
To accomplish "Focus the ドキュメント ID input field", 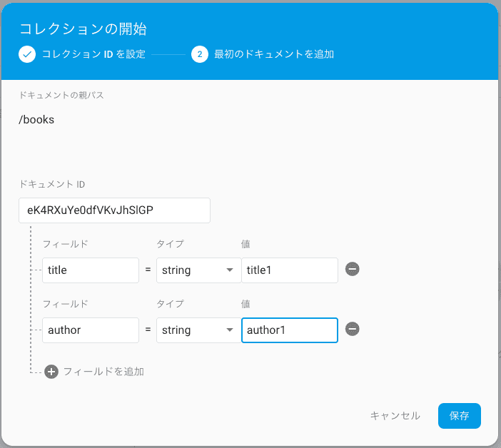I will pyautogui.click(x=114, y=210).
